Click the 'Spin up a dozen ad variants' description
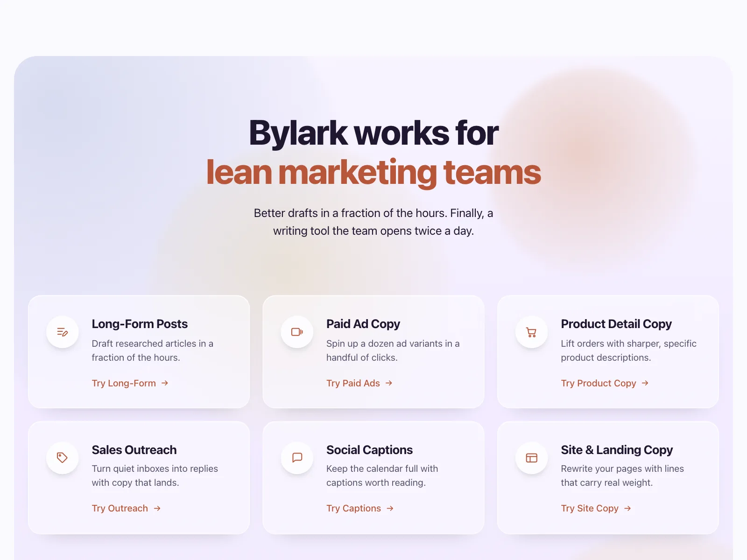Image resolution: width=747 pixels, height=560 pixels. [x=393, y=350]
